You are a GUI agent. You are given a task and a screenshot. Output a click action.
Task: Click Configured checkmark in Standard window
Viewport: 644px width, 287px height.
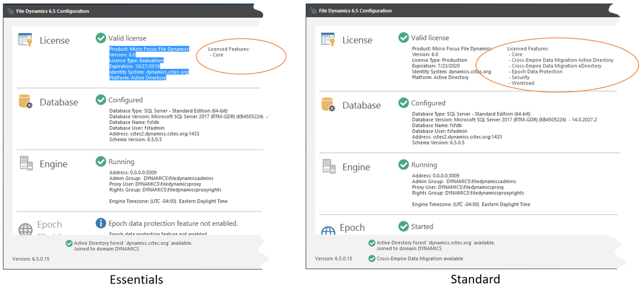[x=403, y=102]
